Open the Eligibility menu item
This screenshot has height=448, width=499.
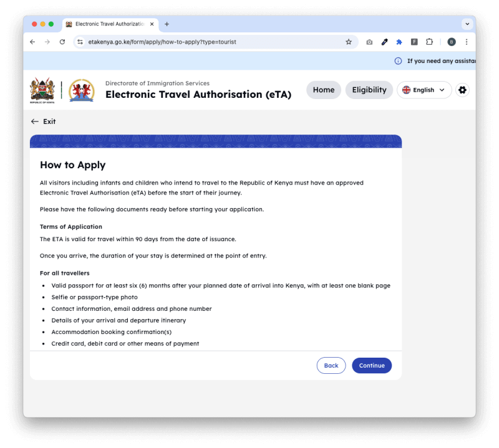pos(369,90)
